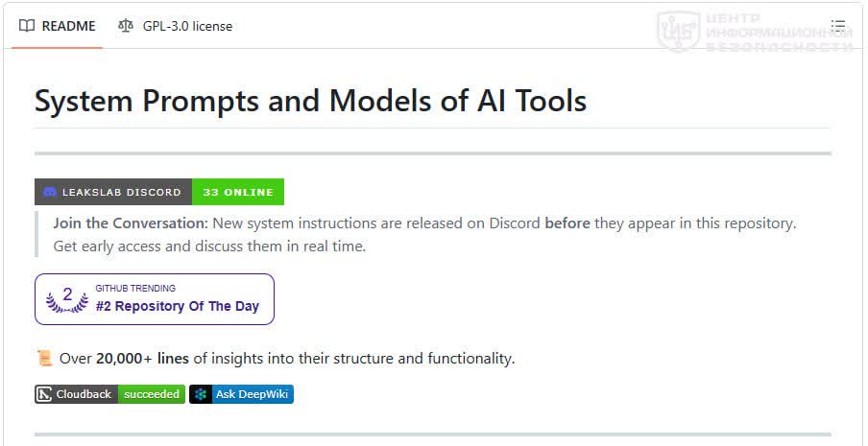Viewport: 868px width, 446px height.
Task: Open the #2 Repository Of The Day badge
Action: tap(155, 299)
